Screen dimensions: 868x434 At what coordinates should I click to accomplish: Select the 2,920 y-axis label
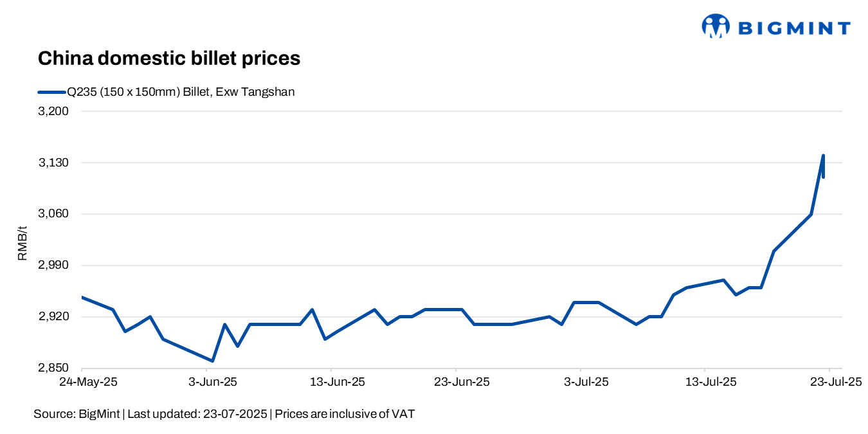click(54, 317)
